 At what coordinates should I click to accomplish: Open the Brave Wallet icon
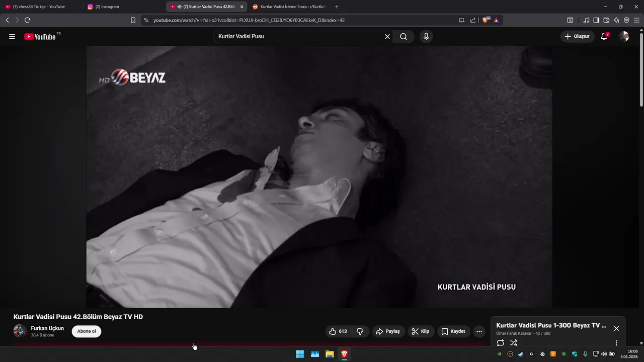coord(606,20)
